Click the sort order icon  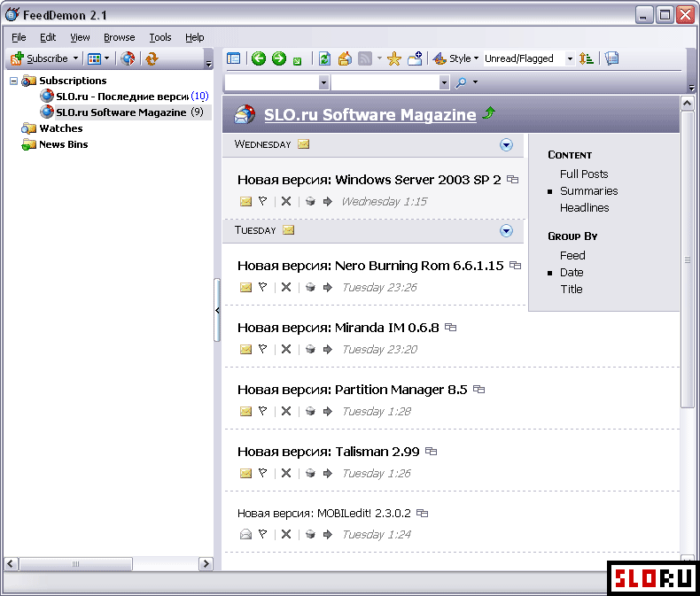pos(587,58)
